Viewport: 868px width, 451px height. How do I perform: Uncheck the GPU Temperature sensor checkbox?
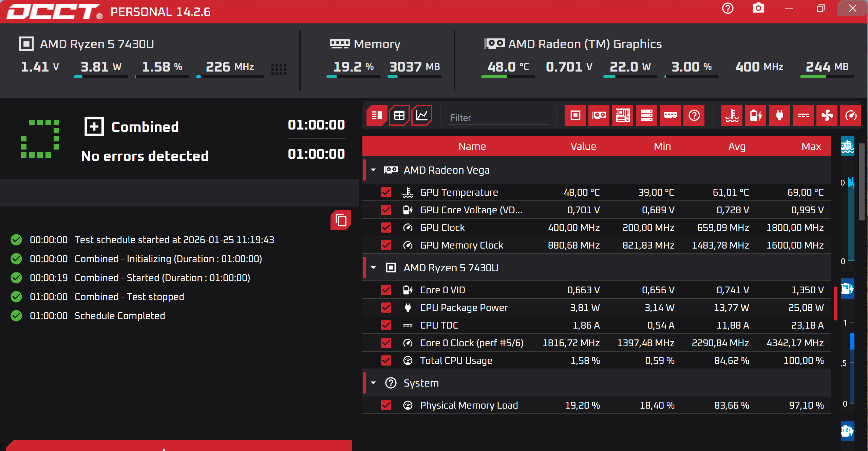coord(386,192)
